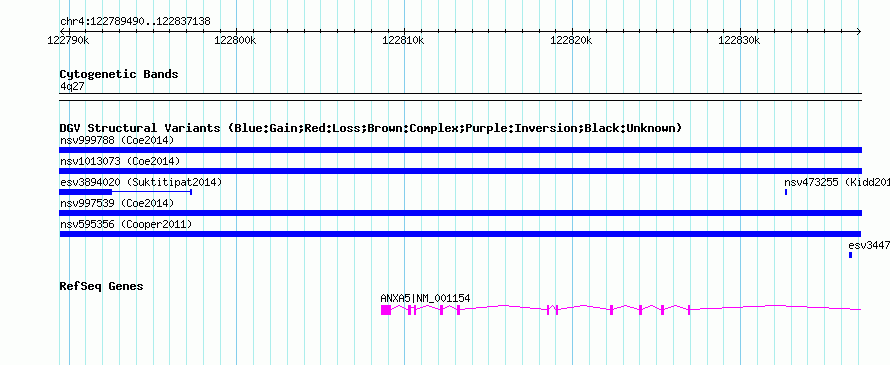Click the ANXA5|NM_001154 gene label
The height and width of the screenshot is (365, 890).
tap(425, 298)
